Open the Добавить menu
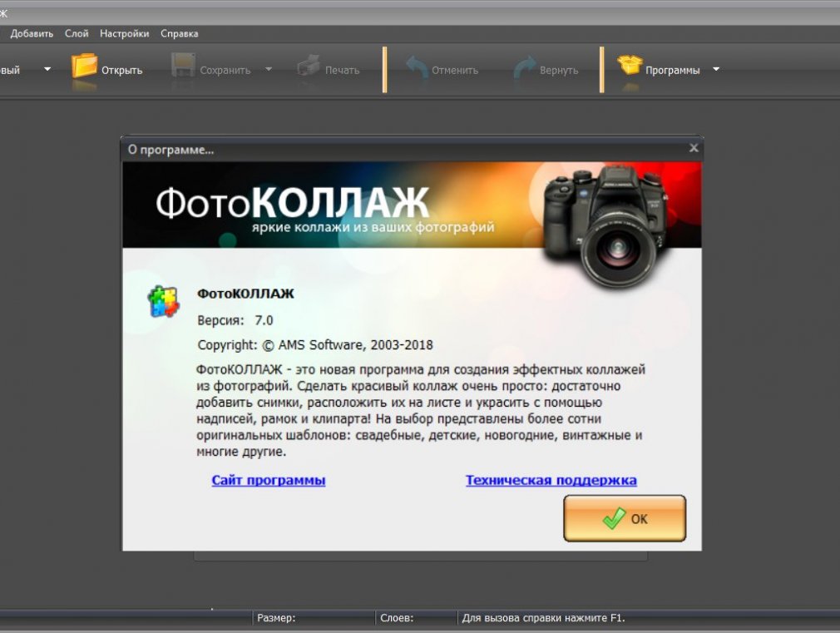840x633 pixels. coord(32,34)
